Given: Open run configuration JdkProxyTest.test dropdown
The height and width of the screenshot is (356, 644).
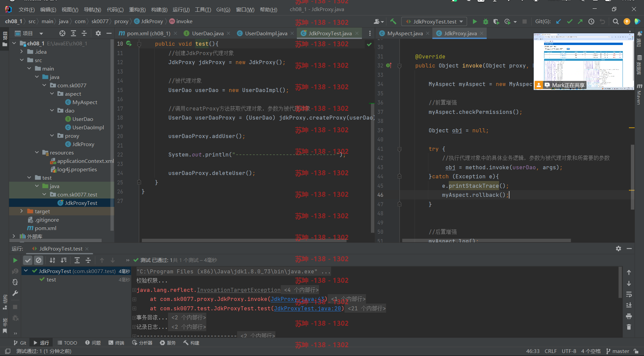Looking at the screenshot, I should tap(434, 21).
